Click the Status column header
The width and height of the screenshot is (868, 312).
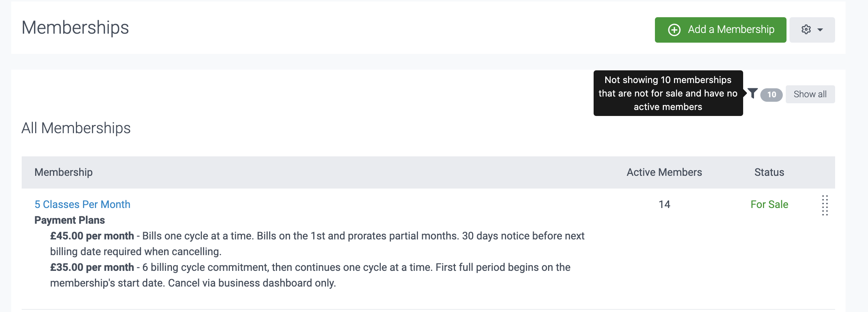click(x=769, y=172)
